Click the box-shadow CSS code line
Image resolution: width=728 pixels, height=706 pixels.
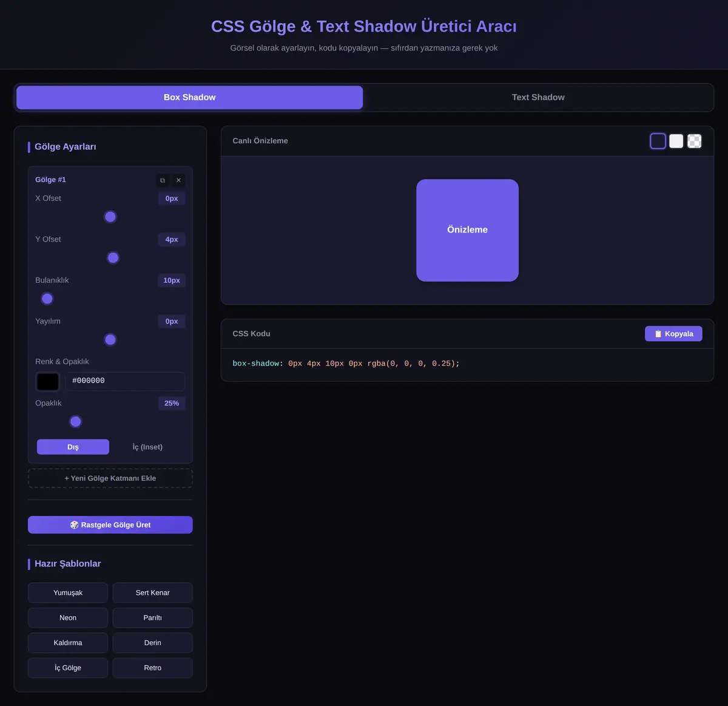(346, 364)
